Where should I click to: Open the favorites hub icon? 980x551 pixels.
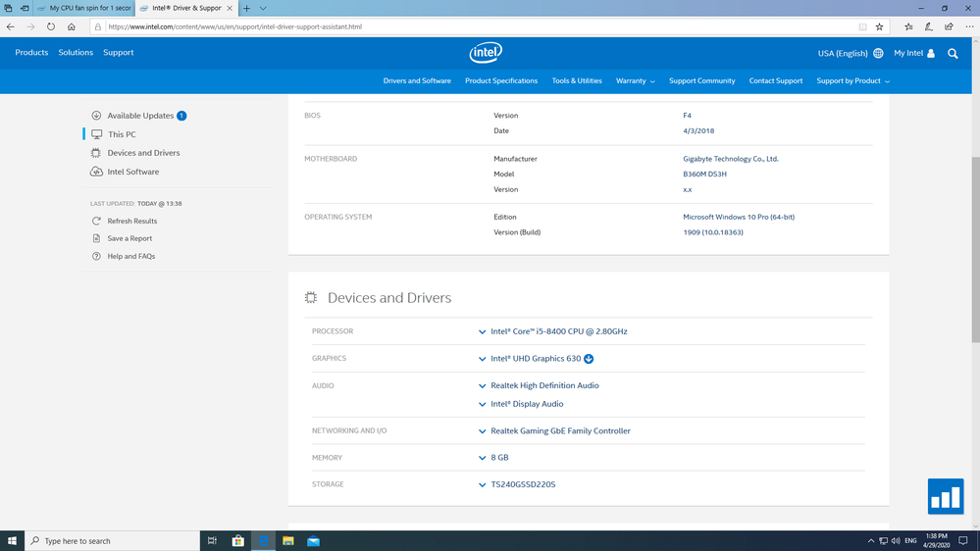click(908, 26)
